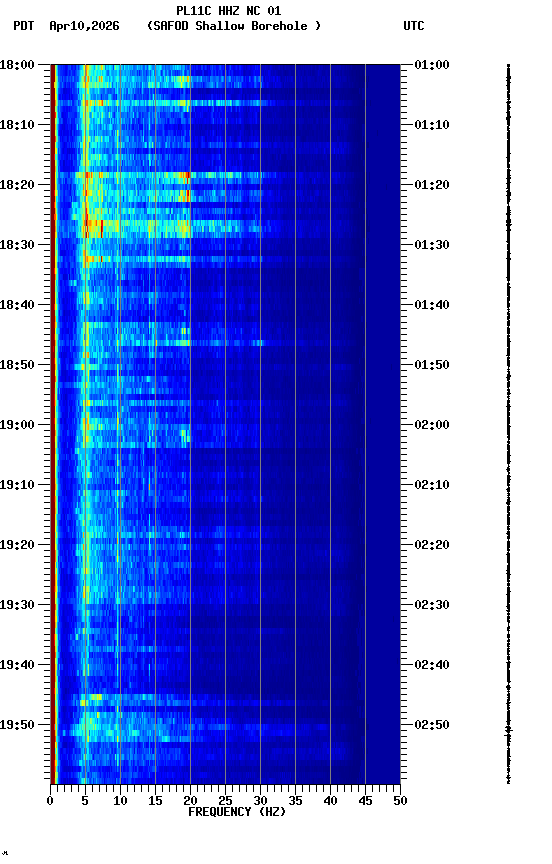The image size is (552, 864).
Task: Click the 19:30 PDT time label
Action: (17, 606)
